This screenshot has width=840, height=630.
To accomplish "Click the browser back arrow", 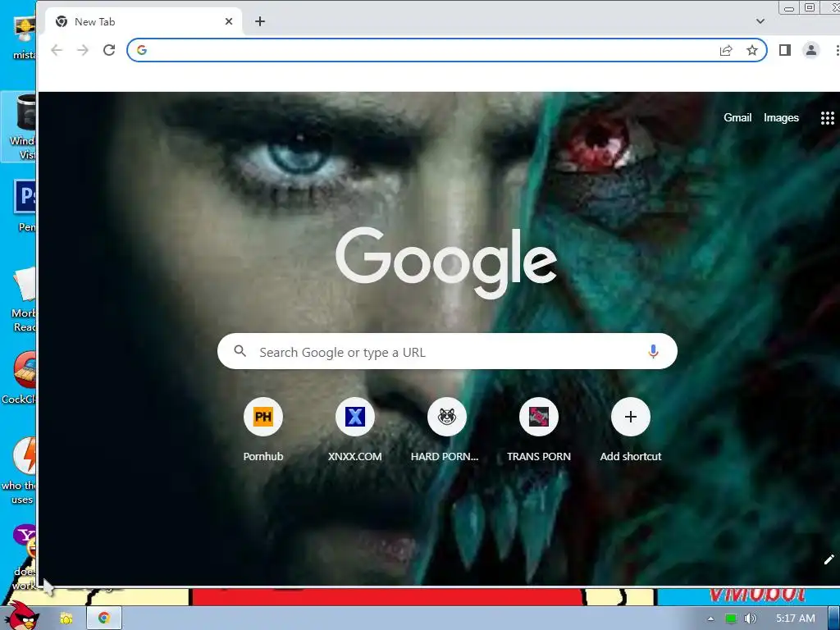I will click(x=57, y=50).
